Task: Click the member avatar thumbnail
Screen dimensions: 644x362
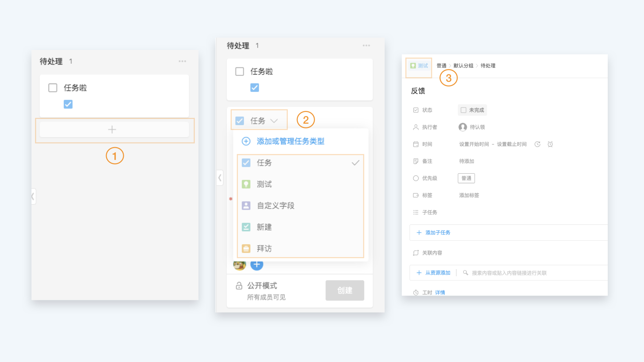Action: point(239,265)
